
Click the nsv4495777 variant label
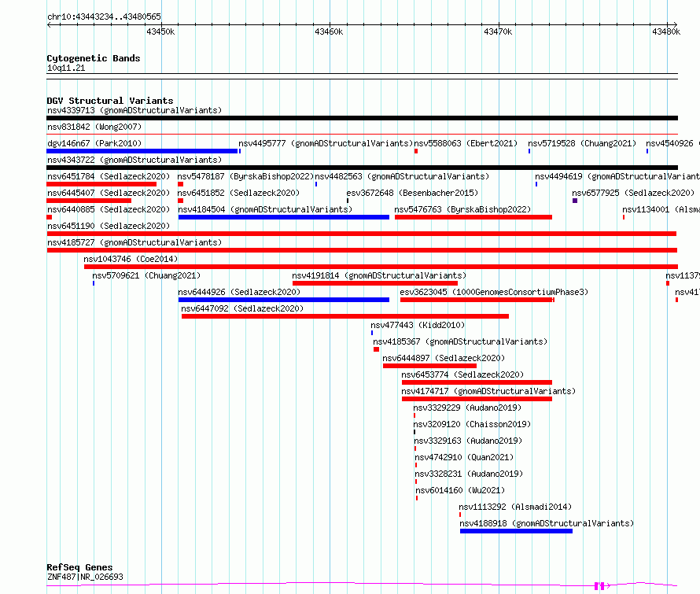click(x=326, y=143)
